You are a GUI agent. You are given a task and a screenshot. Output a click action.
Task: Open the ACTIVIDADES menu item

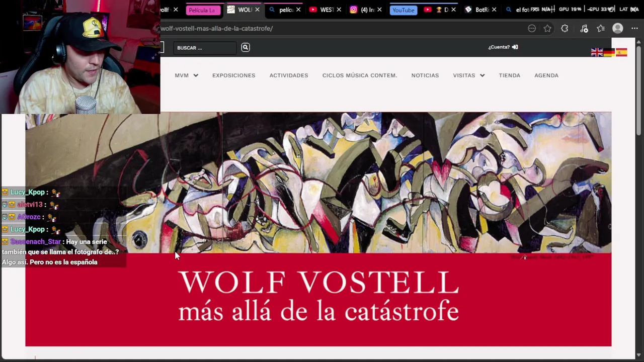pyautogui.click(x=289, y=75)
